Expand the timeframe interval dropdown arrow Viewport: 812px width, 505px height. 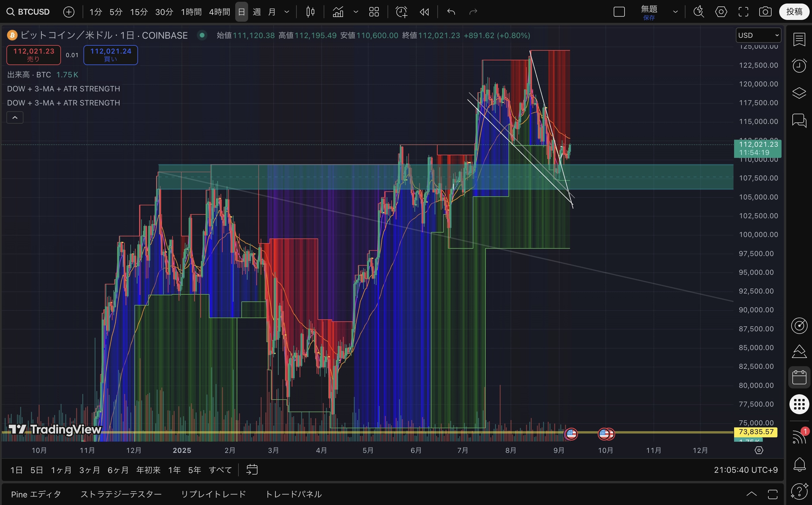(286, 12)
